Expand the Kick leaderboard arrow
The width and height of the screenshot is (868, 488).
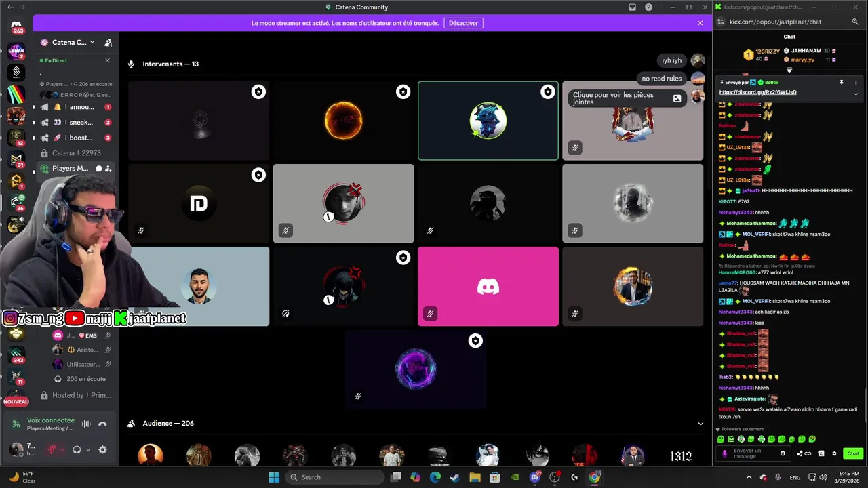(x=789, y=70)
